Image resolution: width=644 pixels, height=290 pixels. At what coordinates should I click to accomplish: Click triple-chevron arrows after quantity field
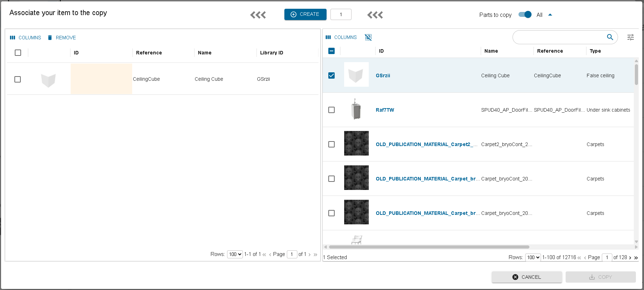click(x=375, y=15)
